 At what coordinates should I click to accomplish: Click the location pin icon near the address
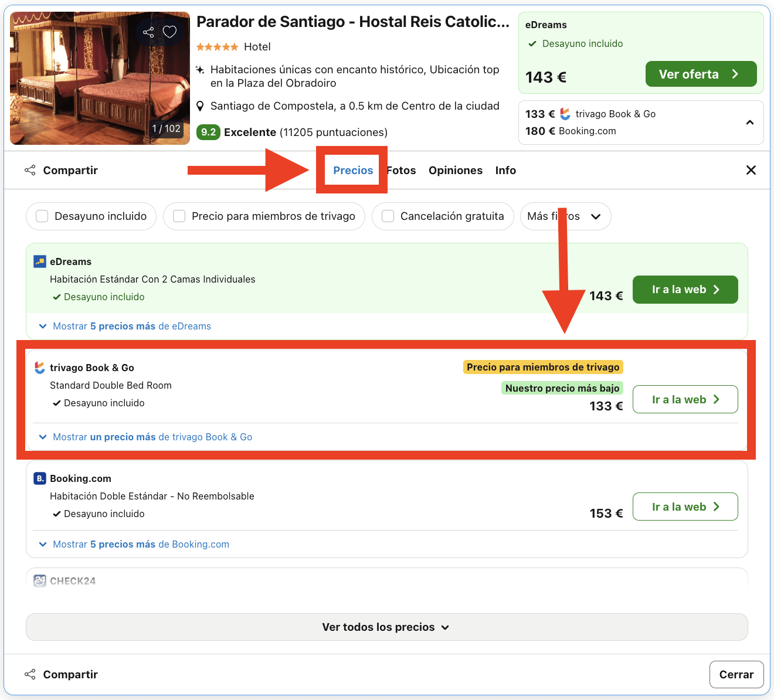(200, 106)
